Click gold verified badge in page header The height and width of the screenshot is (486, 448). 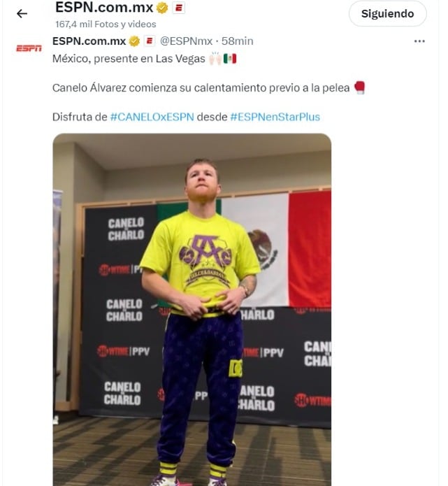click(162, 8)
